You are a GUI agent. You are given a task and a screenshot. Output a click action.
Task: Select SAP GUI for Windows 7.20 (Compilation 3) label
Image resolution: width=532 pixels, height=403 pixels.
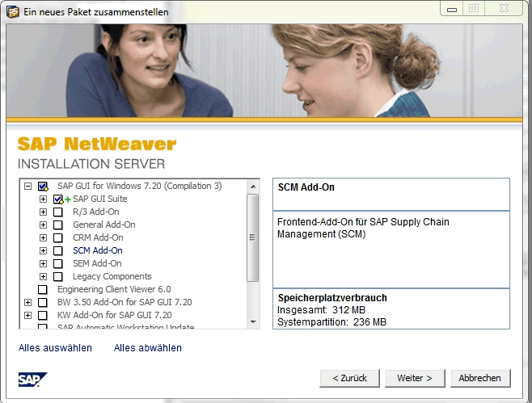coord(139,186)
